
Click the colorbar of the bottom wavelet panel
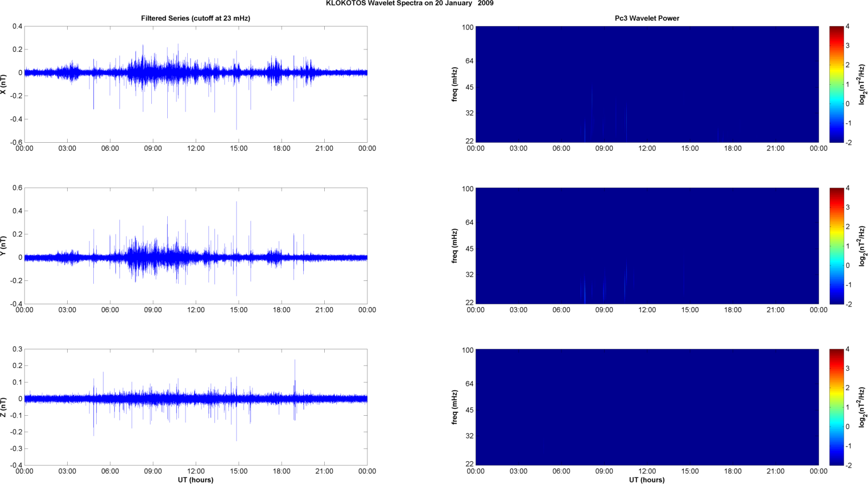(x=836, y=407)
